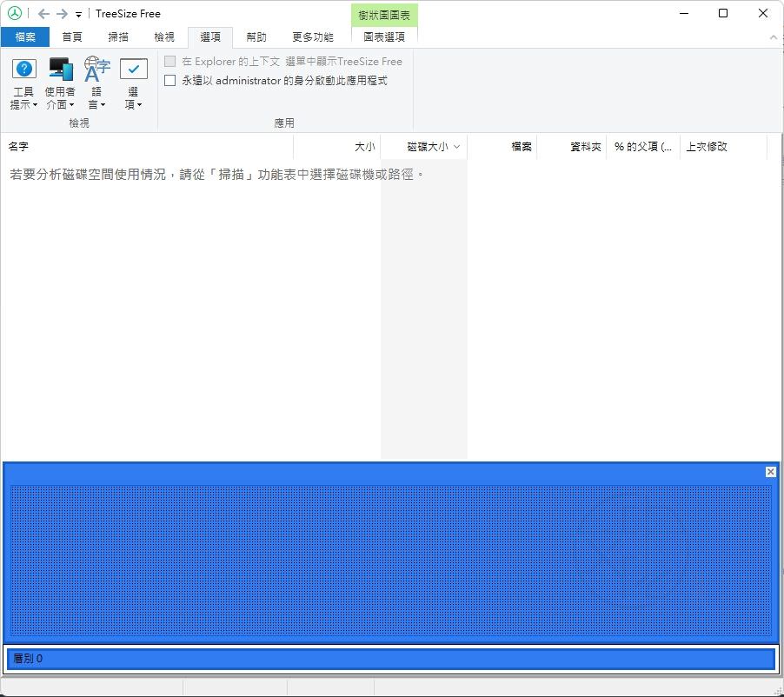Go forward with the right arrow icon

pos(62,14)
